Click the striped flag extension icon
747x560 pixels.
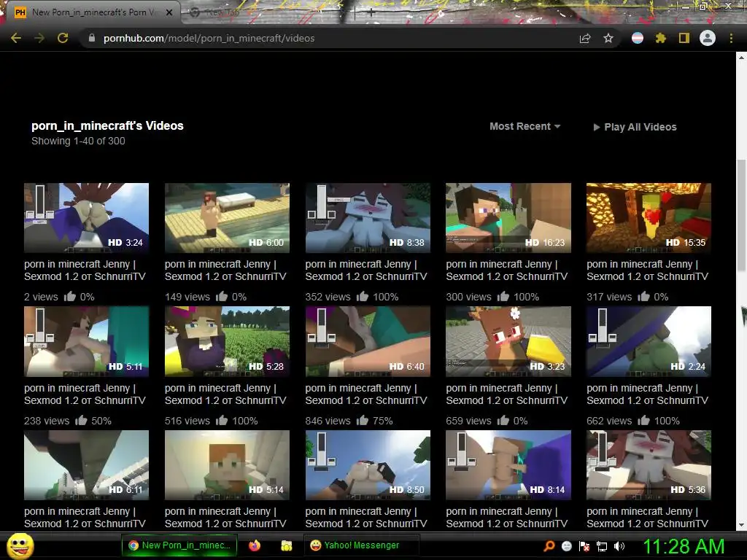(638, 38)
